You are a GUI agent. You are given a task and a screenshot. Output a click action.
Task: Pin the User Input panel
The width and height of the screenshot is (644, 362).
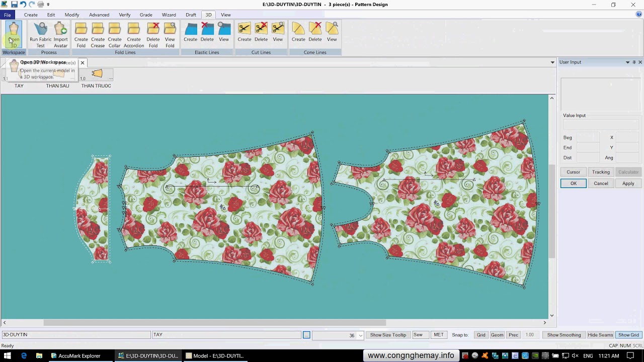pos(634,62)
